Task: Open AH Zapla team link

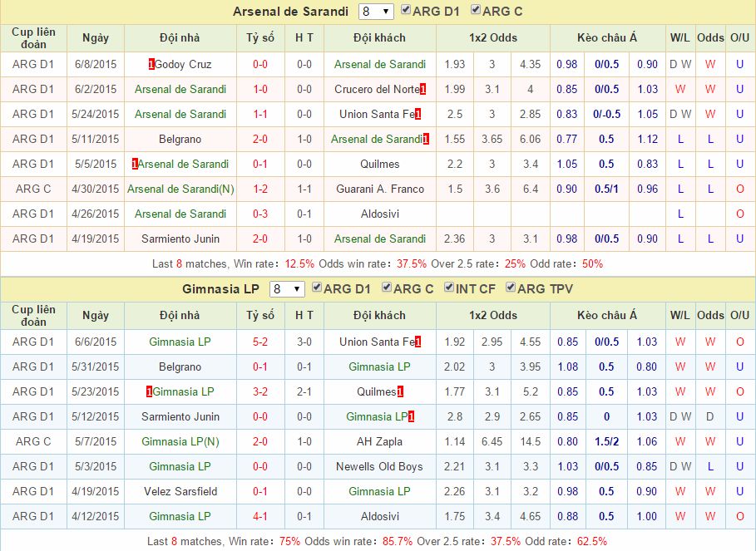Action: click(379, 441)
